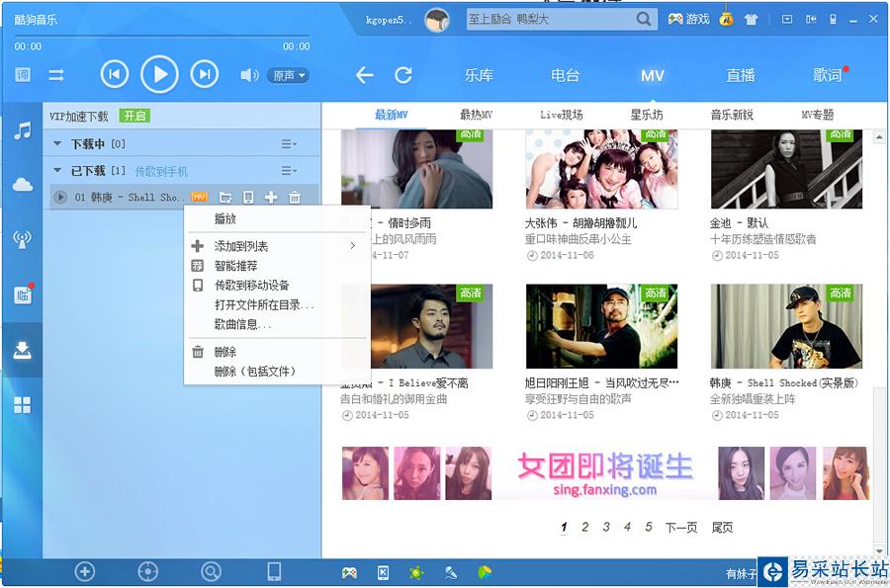The image size is (890, 588).
Task: Open the 下载中 list options menu
Action: [x=289, y=144]
